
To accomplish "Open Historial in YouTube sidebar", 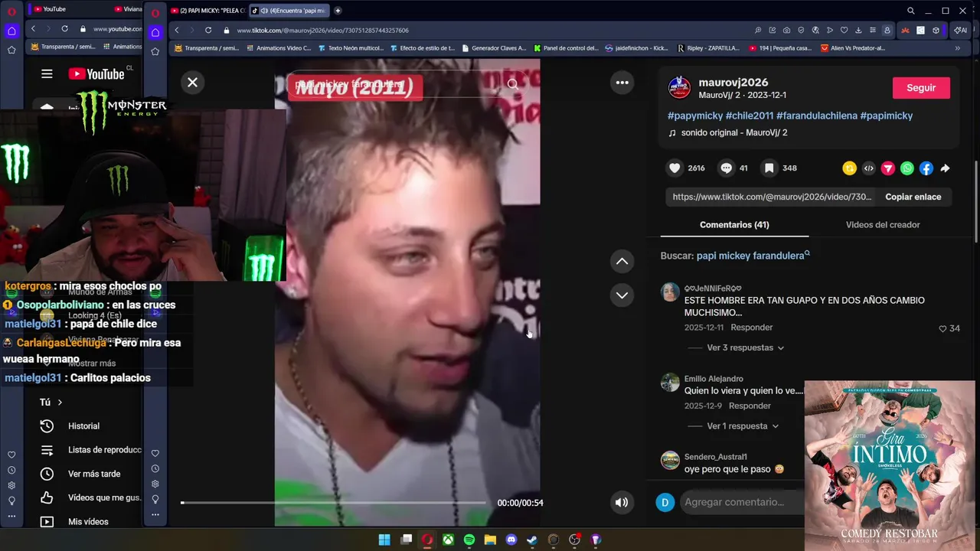I will coord(83,425).
